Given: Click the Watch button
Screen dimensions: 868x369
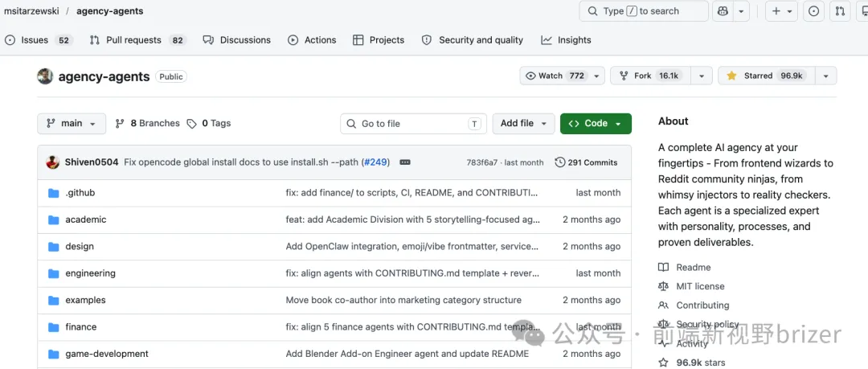Looking at the screenshot, I should 555,76.
